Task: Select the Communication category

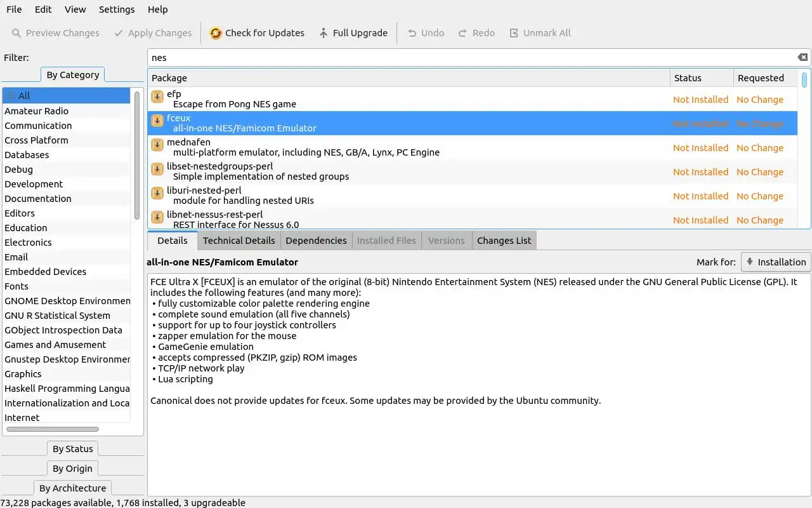Action: tap(66, 126)
